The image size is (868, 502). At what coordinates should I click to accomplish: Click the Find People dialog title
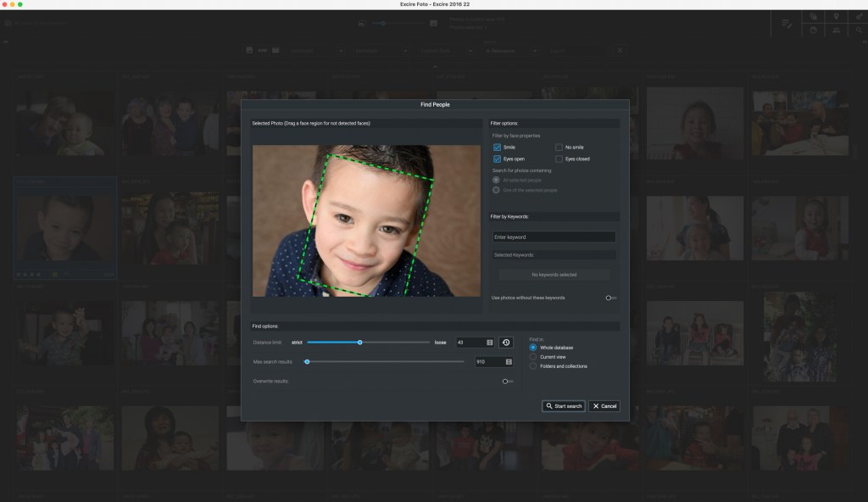coord(435,104)
